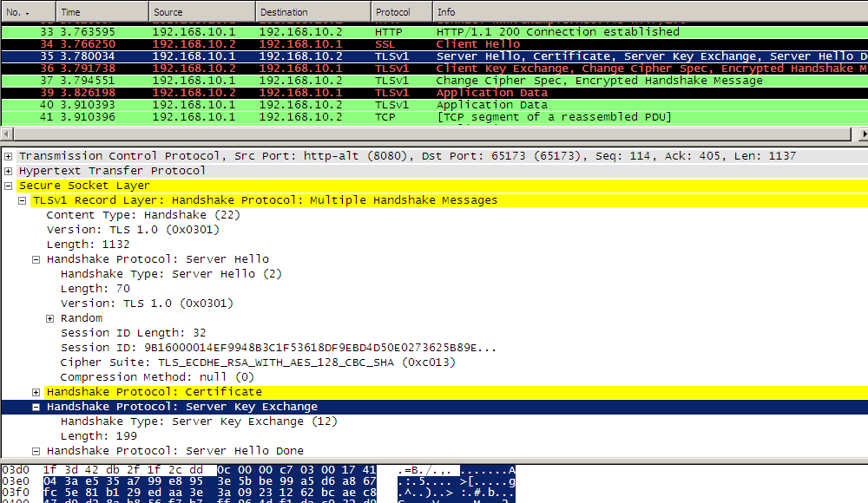The image size is (868, 503).
Task: Select the Length: 199 field
Action: pos(99,436)
